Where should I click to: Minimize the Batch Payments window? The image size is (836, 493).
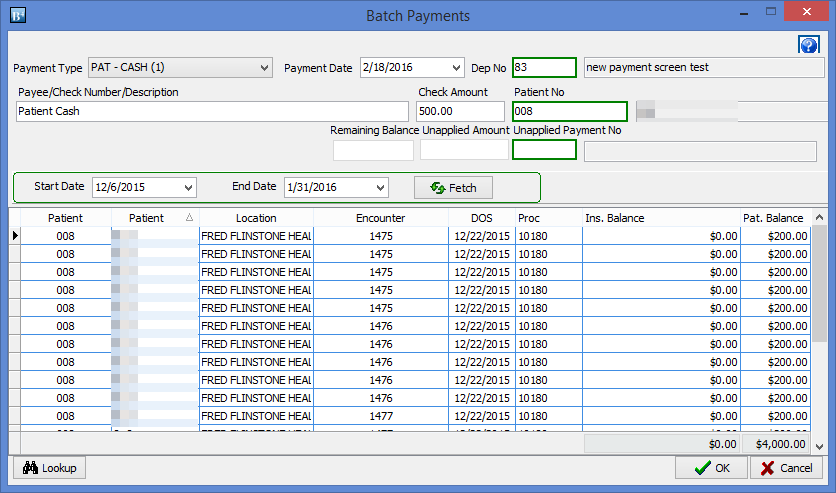[x=743, y=13]
